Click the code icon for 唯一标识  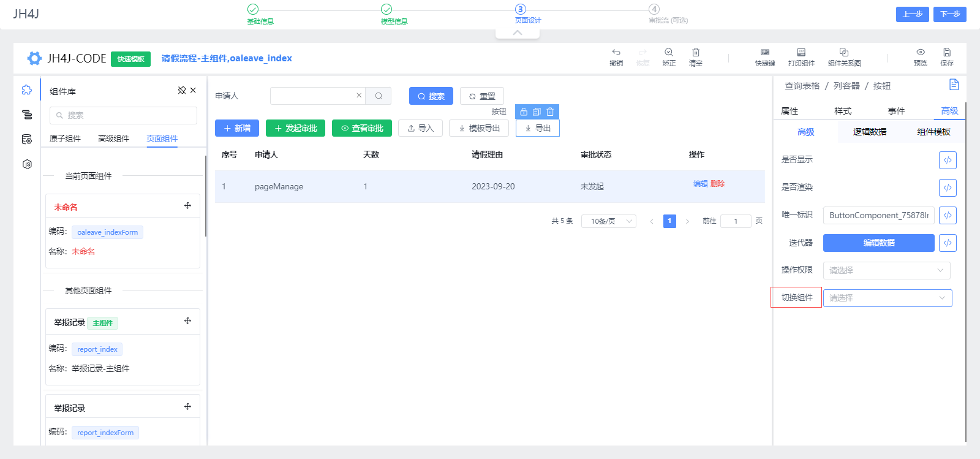(x=948, y=215)
